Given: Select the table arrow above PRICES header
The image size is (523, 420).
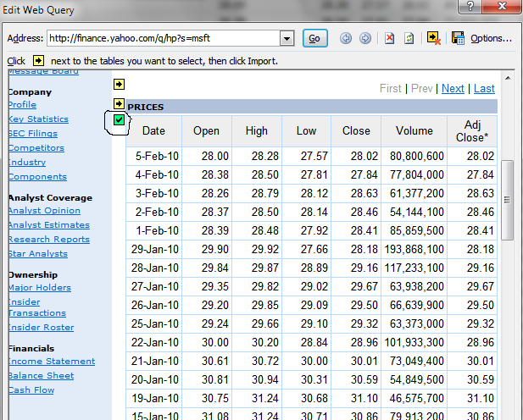Looking at the screenshot, I should [119, 85].
